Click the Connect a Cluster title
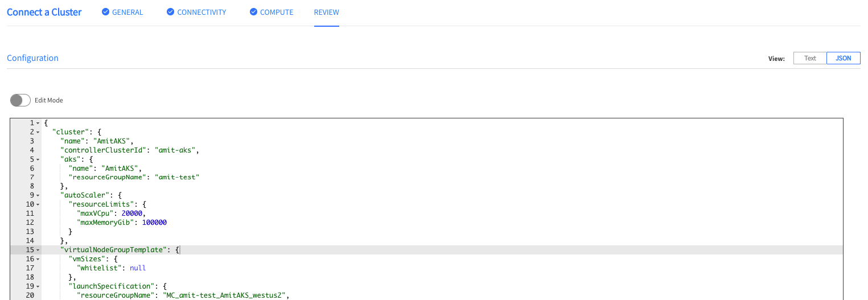 [44, 12]
